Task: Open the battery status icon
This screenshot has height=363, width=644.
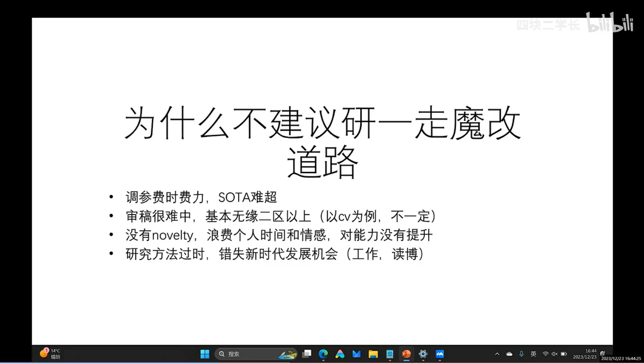Action: pyautogui.click(x=564, y=354)
